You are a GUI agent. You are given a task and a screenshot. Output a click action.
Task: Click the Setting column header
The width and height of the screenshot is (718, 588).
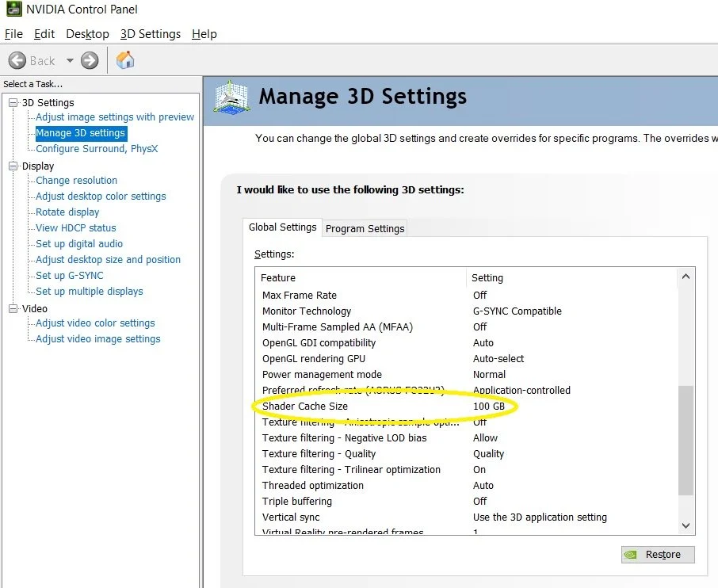tap(572, 278)
